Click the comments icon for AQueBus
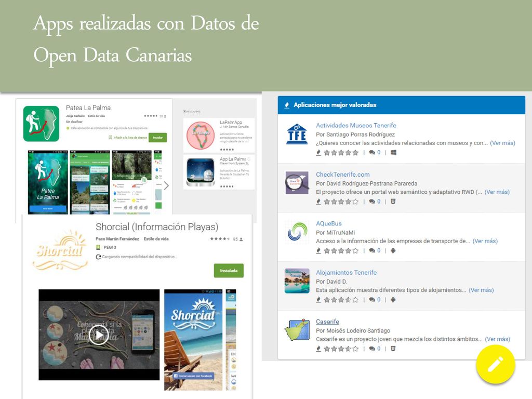The width and height of the screenshot is (532, 399). click(x=372, y=251)
